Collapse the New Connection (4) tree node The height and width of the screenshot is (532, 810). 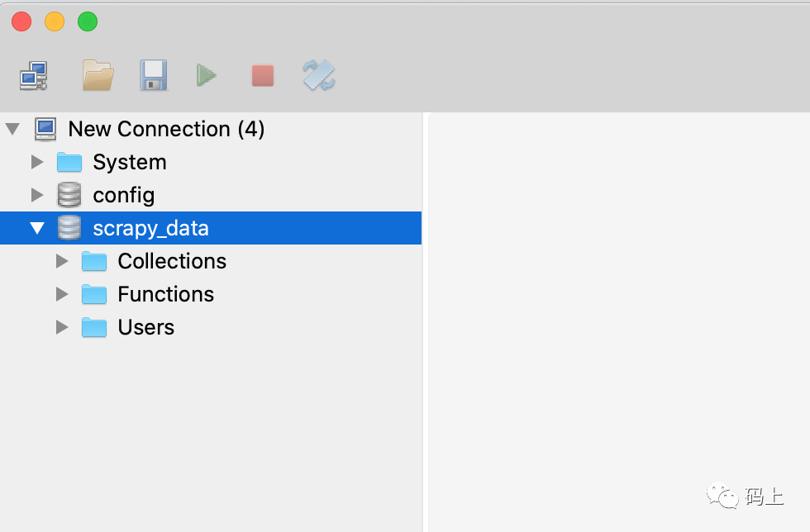tap(12, 129)
